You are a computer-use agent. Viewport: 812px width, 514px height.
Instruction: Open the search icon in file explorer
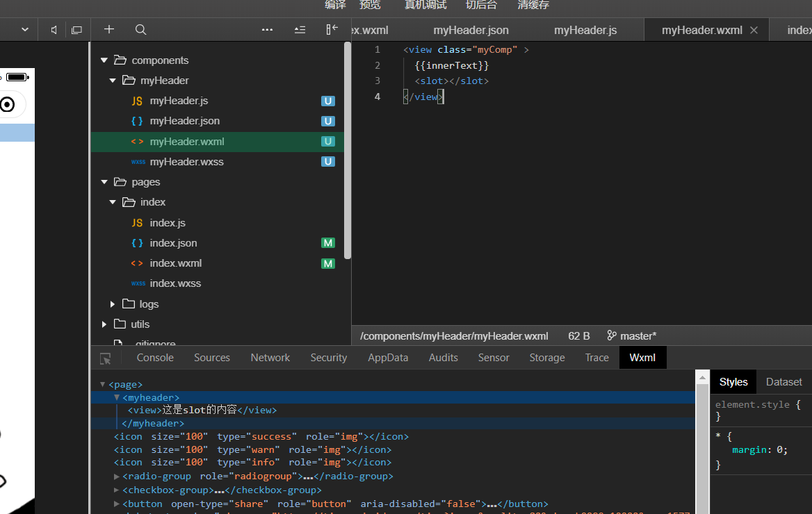(x=140, y=29)
